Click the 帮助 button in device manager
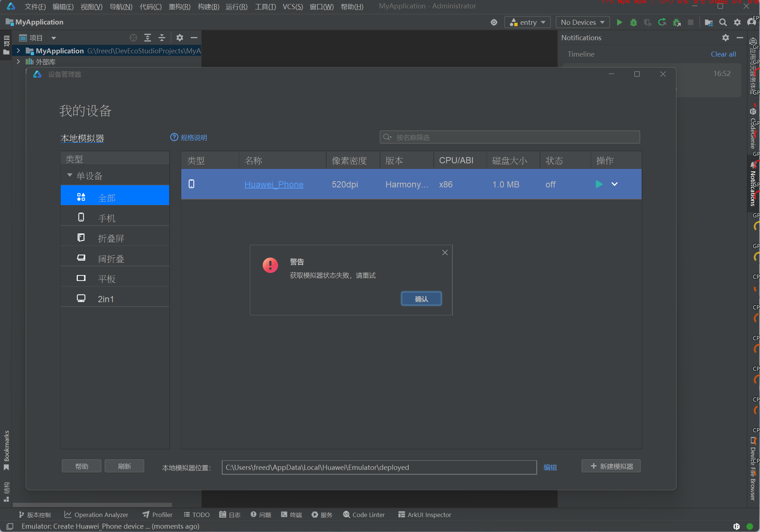760x532 pixels. 81,466
